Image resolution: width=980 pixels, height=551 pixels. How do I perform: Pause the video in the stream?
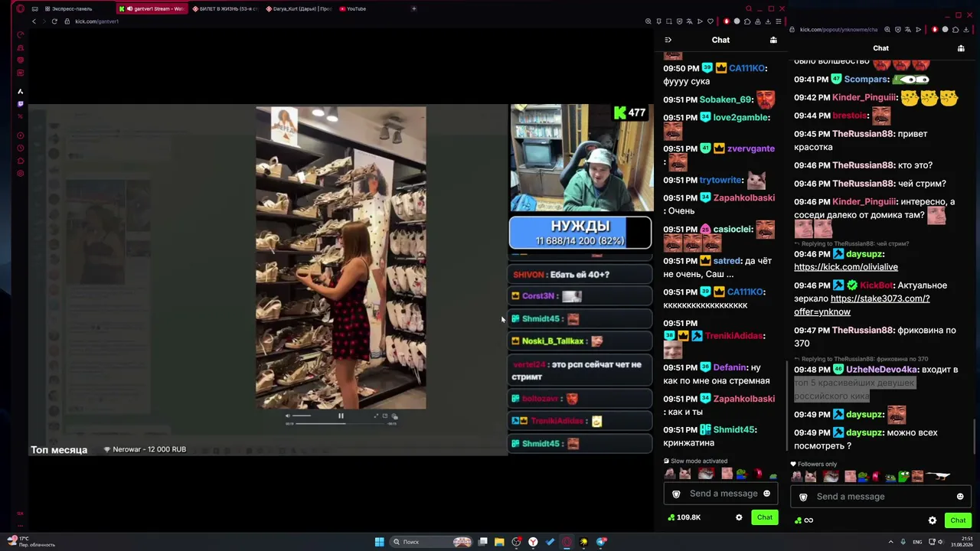pyautogui.click(x=341, y=416)
